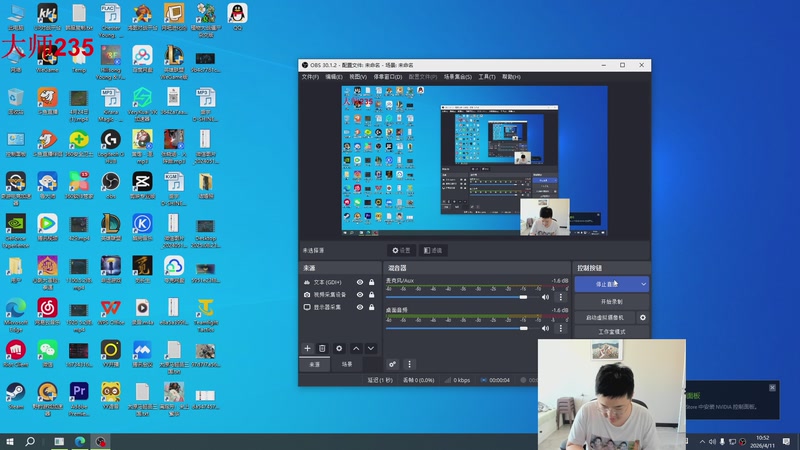Select NetEase Cloud Music desktop icon
800x450 pixels.
47,311
